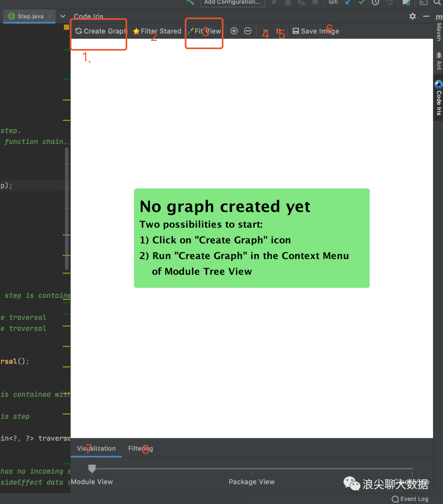Click the Module View slider label

coord(92,482)
